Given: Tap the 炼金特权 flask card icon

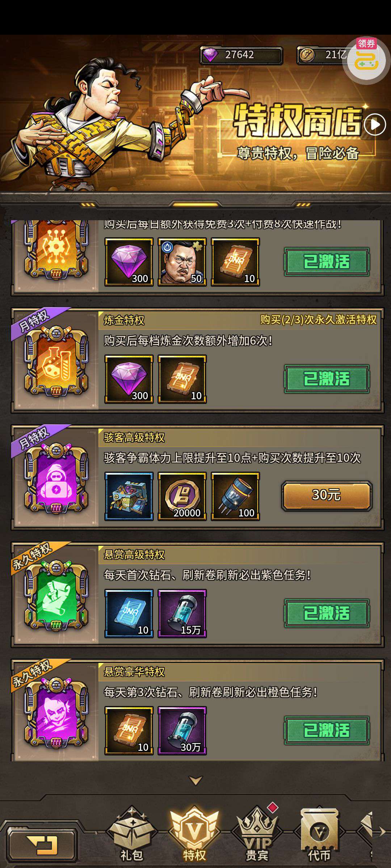Looking at the screenshot, I should [x=56, y=362].
